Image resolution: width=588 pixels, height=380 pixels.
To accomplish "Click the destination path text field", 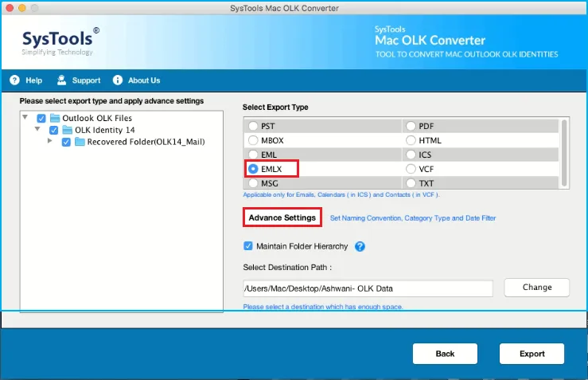I will point(368,288).
